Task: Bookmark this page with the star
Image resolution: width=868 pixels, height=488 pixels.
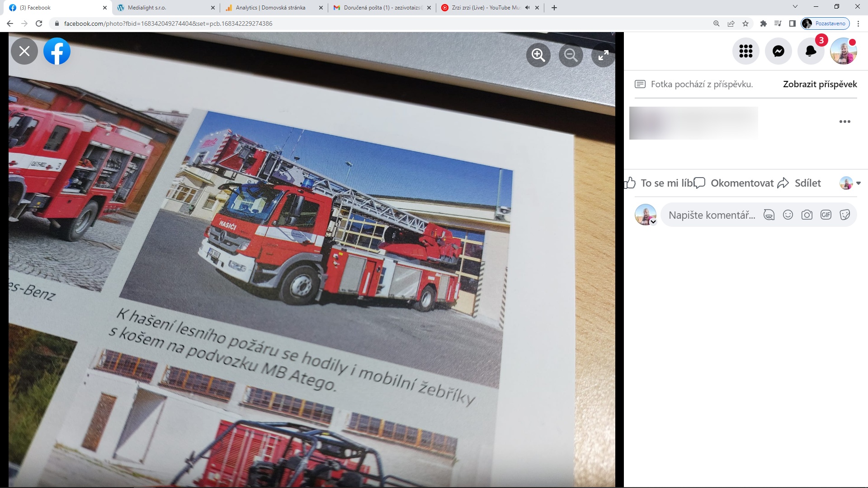Action: [x=745, y=23]
